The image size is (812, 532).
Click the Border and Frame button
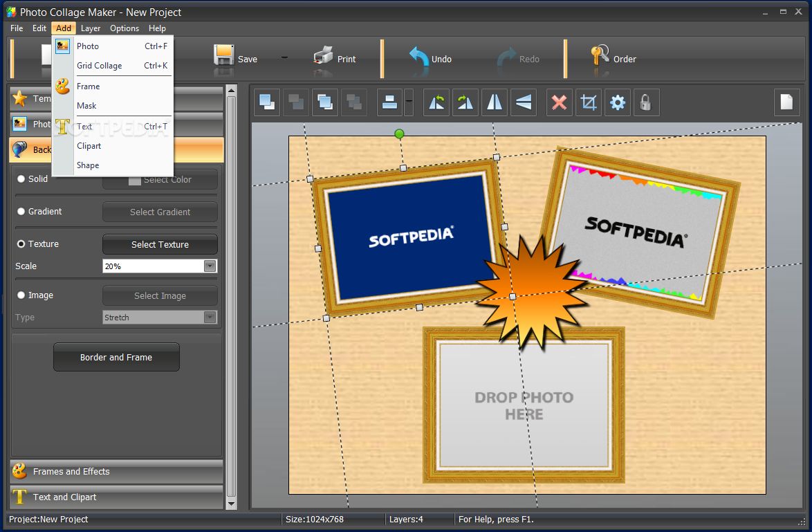(116, 358)
